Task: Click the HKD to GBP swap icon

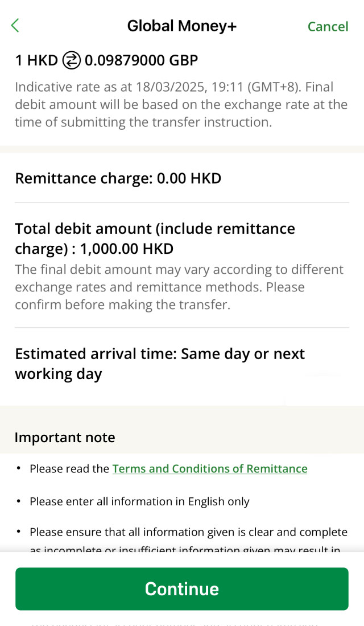Action: click(x=71, y=60)
